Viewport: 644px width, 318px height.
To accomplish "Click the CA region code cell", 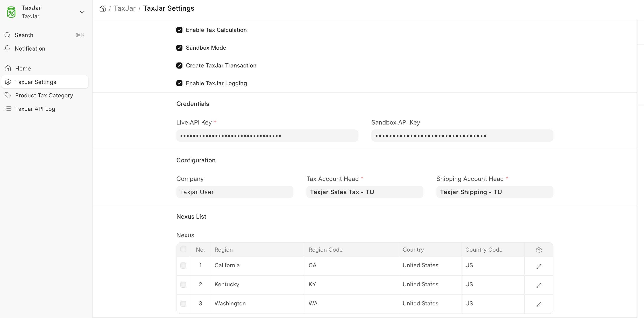I will 352,266.
